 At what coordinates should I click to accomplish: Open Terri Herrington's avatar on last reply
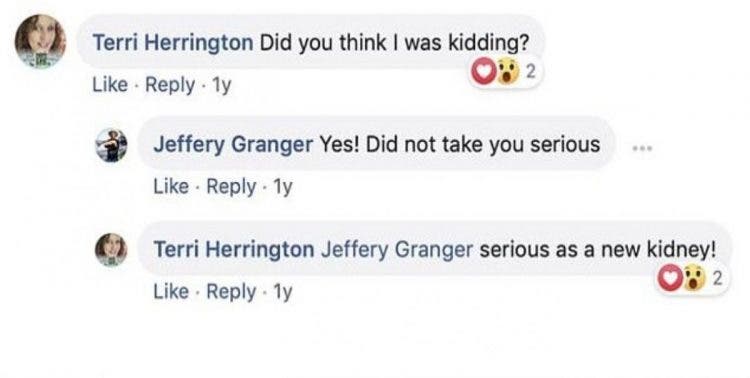[x=111, y=249]
